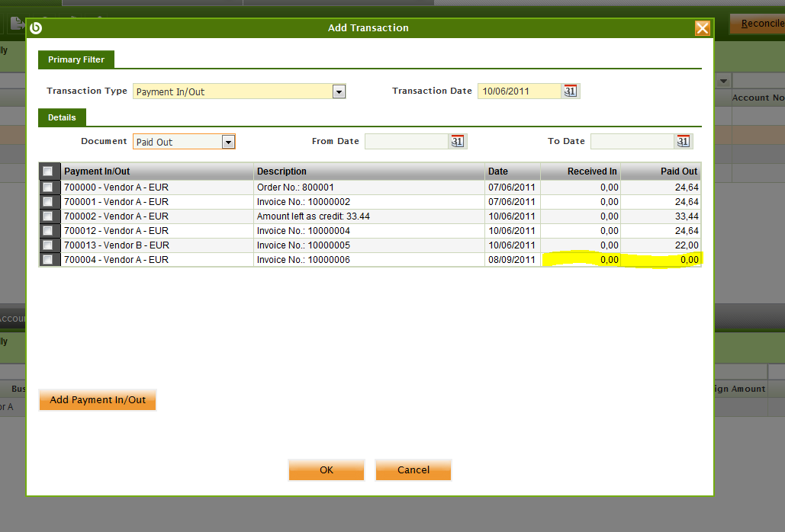Image resolution: width=785 pixels, height=532 pixels.
Task: Open Transaction Date calendar picker
Action: pos(571,91)
